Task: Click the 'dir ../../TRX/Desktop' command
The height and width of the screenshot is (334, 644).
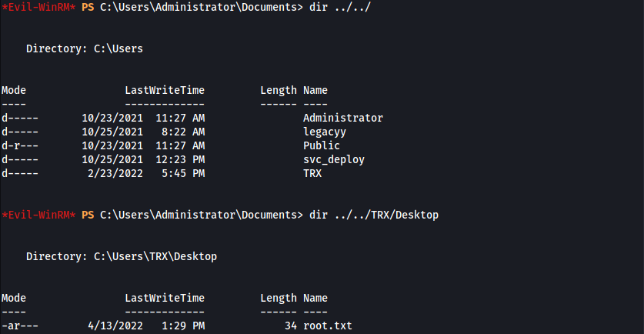Action: click(x=374, y=215)
